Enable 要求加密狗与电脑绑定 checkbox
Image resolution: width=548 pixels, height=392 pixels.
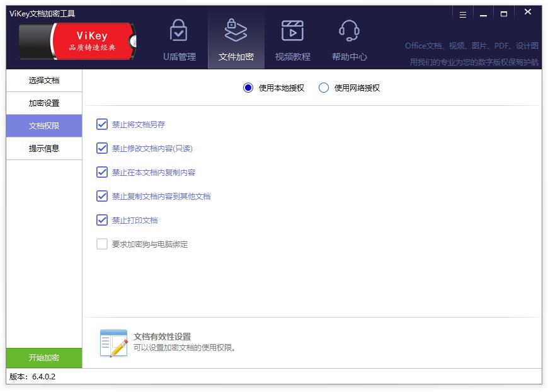point(101,244)
